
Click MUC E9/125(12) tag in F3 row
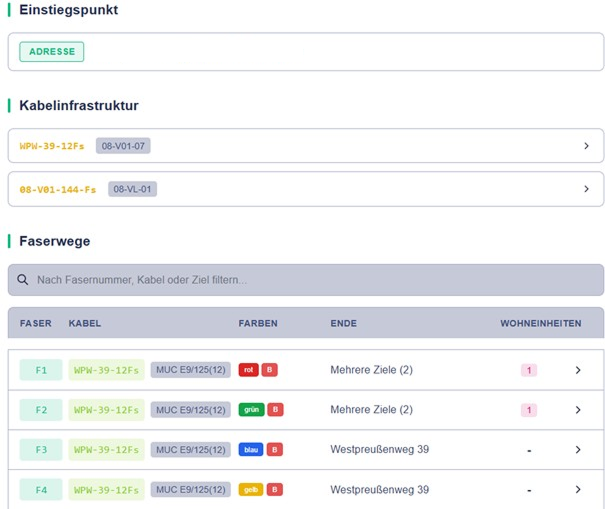point(191,450)
